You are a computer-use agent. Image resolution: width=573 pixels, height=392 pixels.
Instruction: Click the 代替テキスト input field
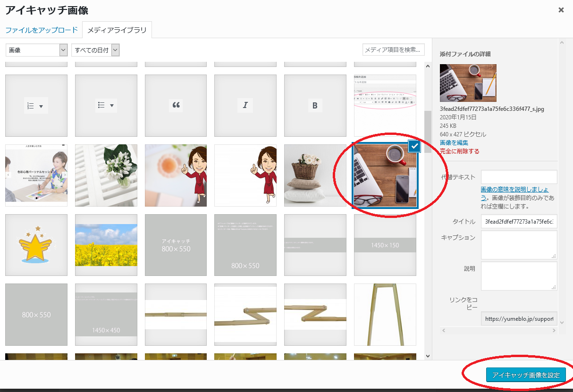pos(519,177)
